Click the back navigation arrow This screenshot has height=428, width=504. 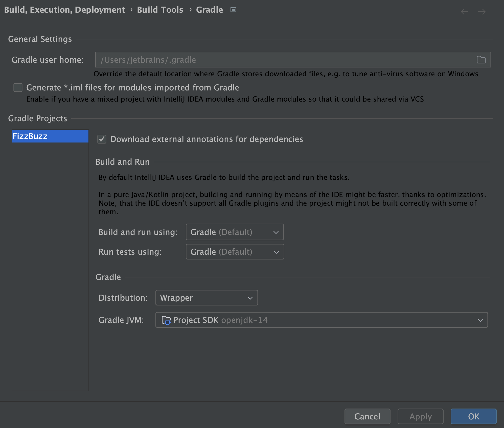click(x=464, y=11)
